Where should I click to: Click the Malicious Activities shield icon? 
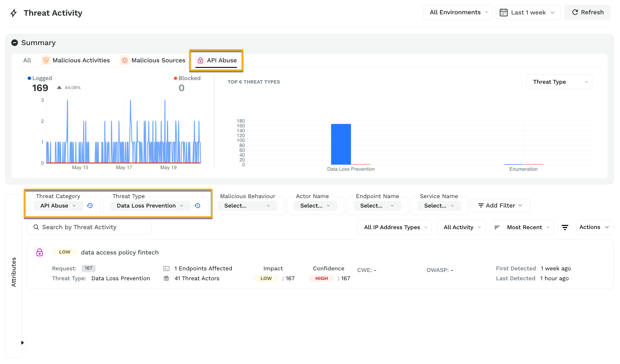[46, 61]
